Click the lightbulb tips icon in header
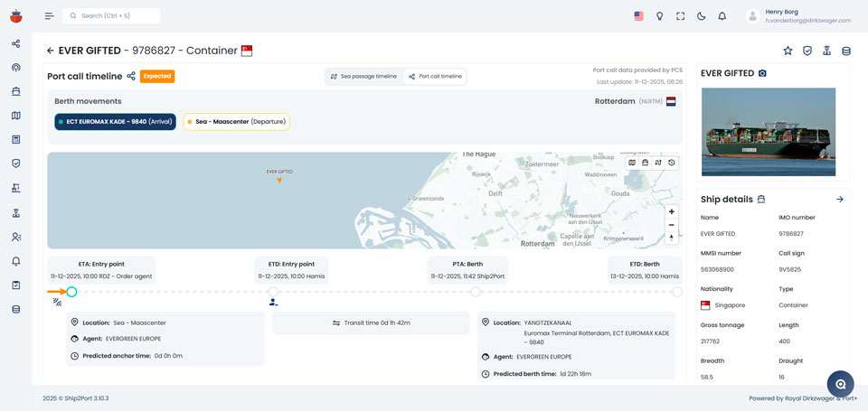868x411 pixels. pos(659,16)
